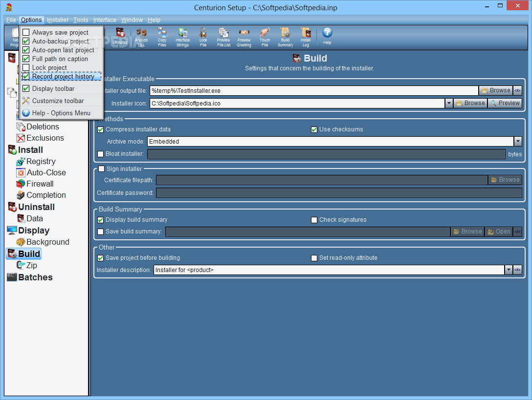
Task: Enable Check signatures checkbox
Action: pyautogui.click(x=314, y=220)
